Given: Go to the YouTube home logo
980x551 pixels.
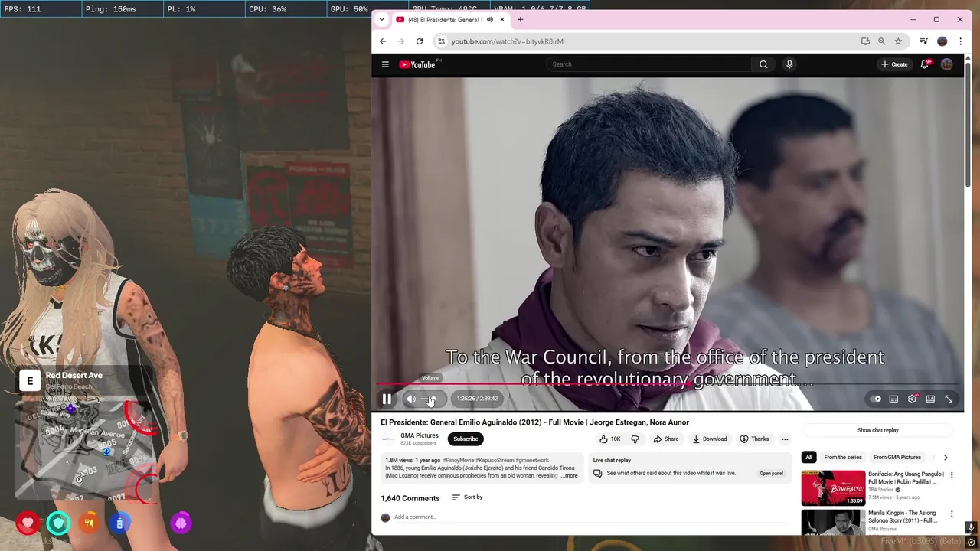Looking at the screenshot, I should pos(417,64).
